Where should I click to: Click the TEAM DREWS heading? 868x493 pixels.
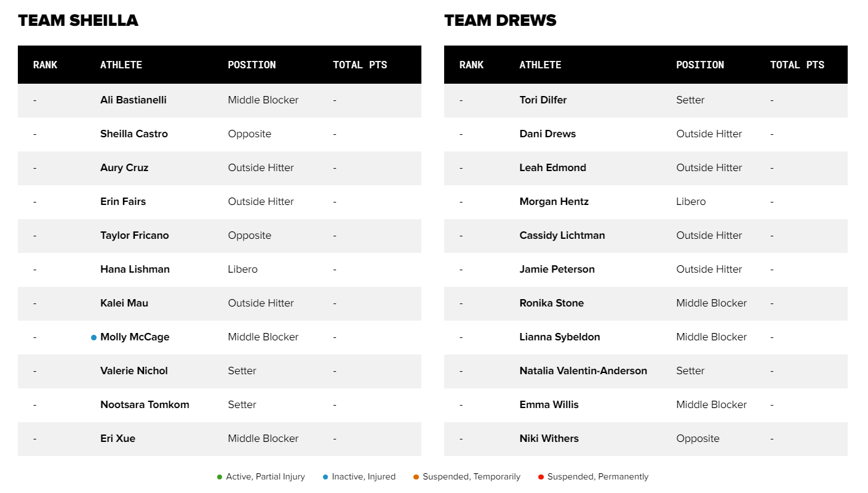pyautogui.click(x=500, y=20)
